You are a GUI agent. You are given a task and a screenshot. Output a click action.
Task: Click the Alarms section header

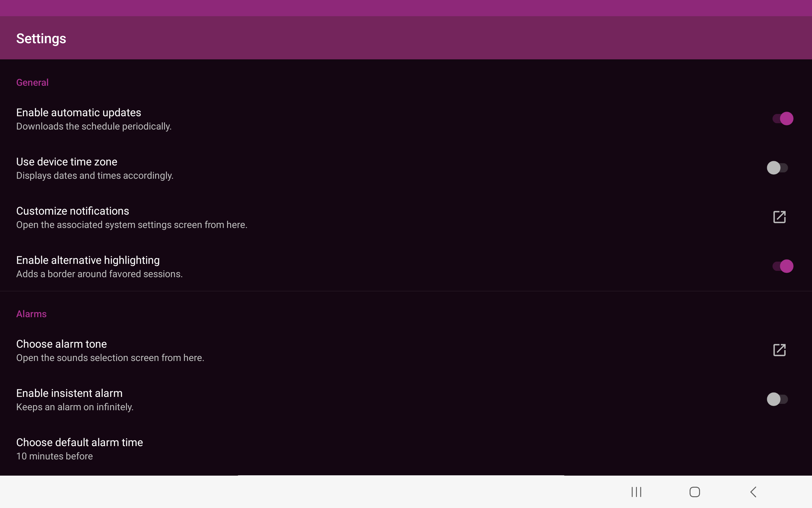click(x=31, y=314)
